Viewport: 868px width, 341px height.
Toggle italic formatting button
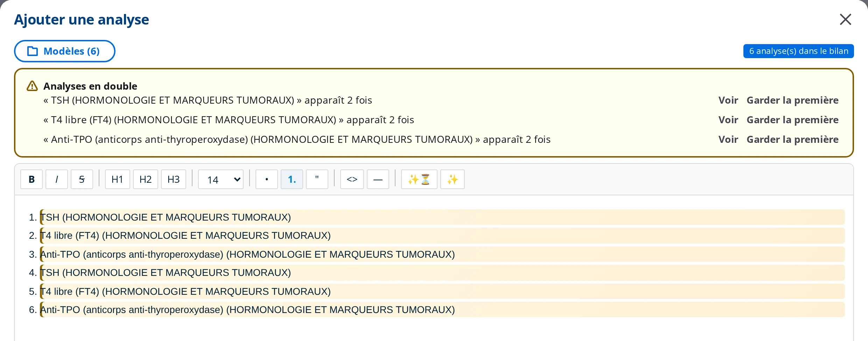click(57, 179)
